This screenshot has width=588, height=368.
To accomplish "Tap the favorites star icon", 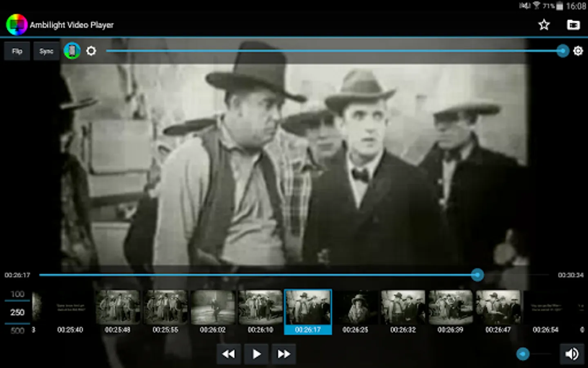I will (x=544, y=25).
